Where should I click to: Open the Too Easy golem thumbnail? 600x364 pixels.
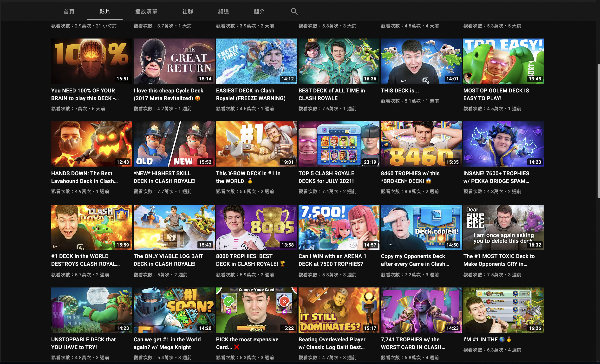(x=504, y=61)
